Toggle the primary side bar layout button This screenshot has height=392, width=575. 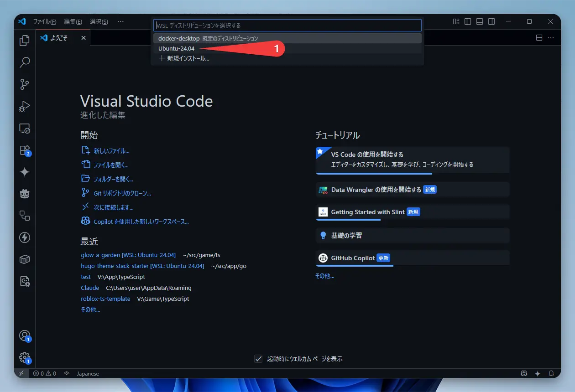click(x=468, y=21)
